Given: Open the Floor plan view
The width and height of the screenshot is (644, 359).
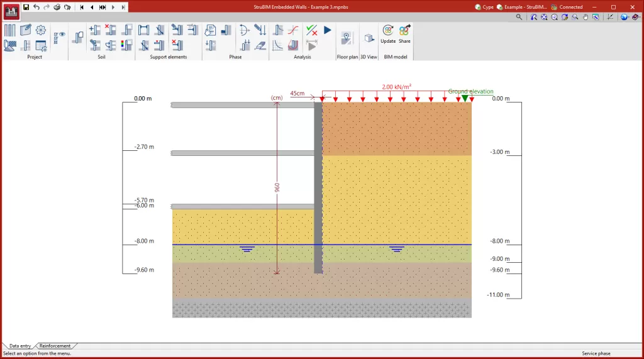Looking at the screenshot, I should pos(347,38).
